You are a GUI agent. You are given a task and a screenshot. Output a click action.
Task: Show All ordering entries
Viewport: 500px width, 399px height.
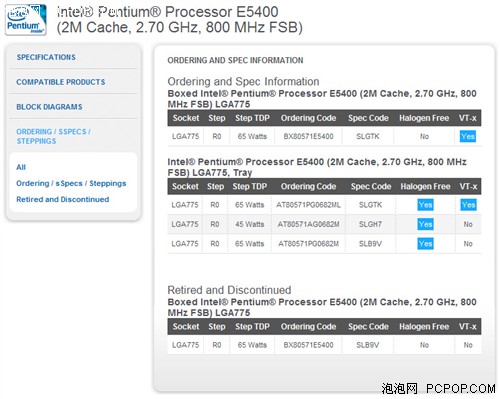click(21, 167)
